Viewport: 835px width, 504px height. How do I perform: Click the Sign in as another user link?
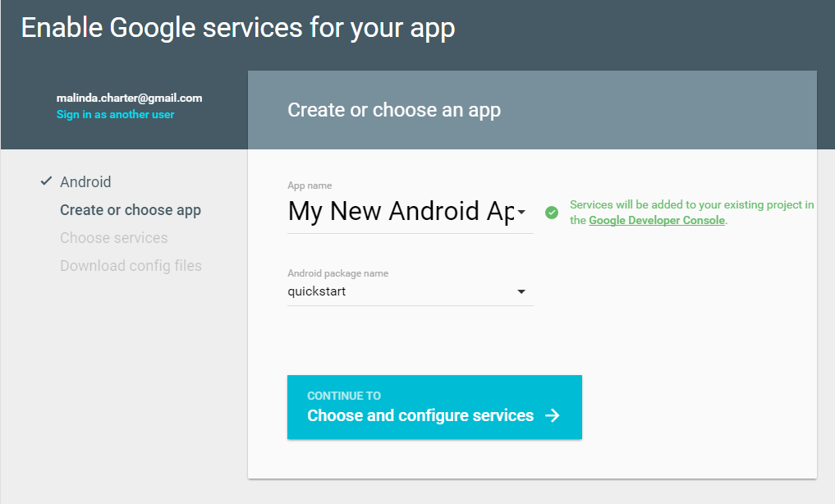(115, 114)
